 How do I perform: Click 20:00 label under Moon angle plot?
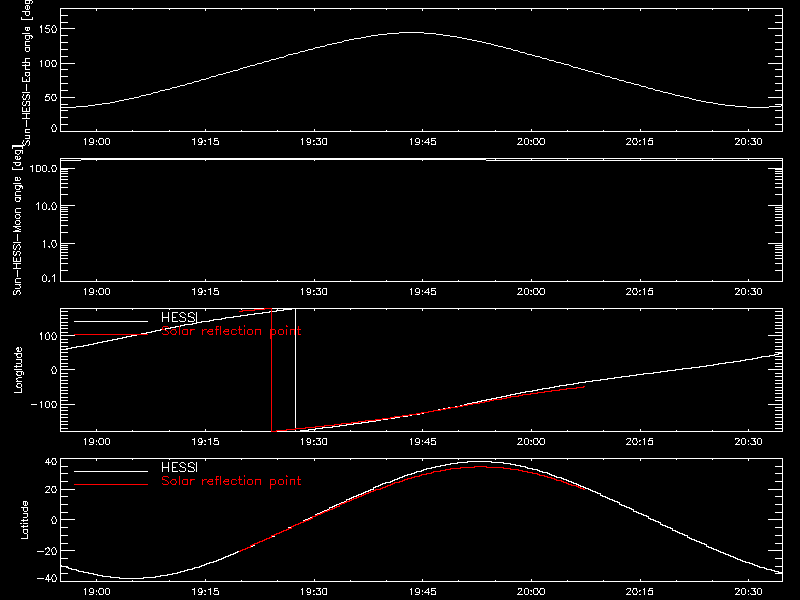click(531, 292)
